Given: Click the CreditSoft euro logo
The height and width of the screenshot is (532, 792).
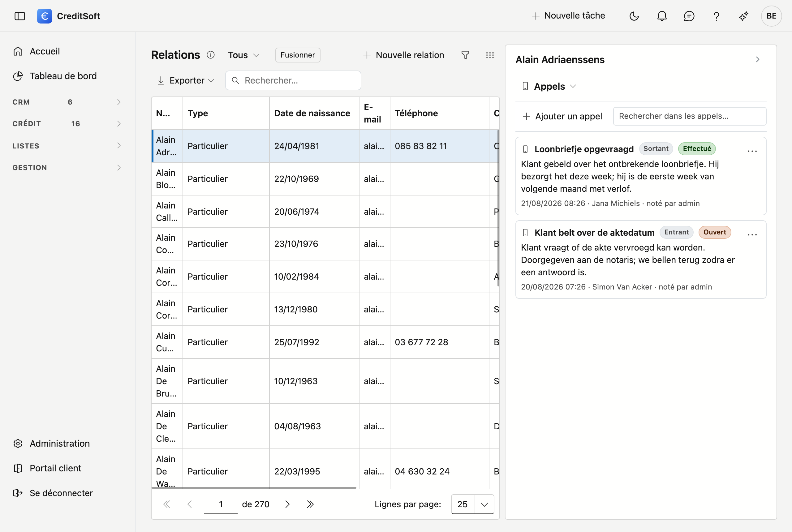Looking at the screenshot, I should [45, 16].
